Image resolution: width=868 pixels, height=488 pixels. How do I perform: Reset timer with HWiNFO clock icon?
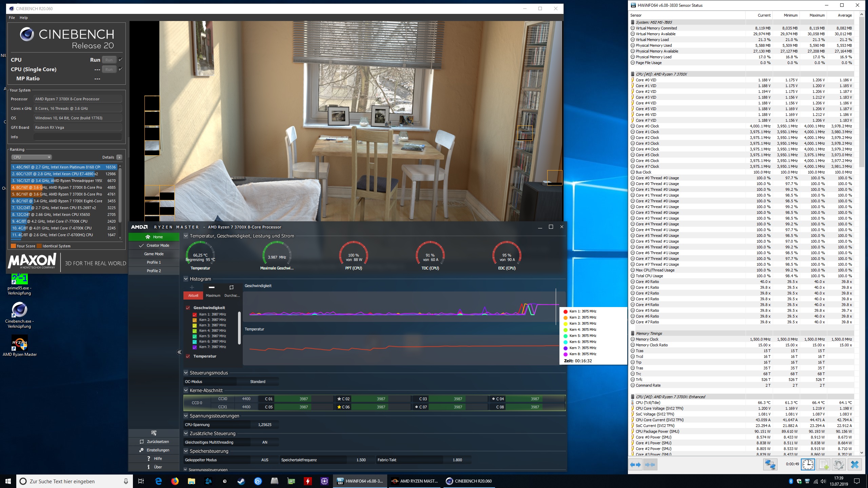tap(808, 464)
